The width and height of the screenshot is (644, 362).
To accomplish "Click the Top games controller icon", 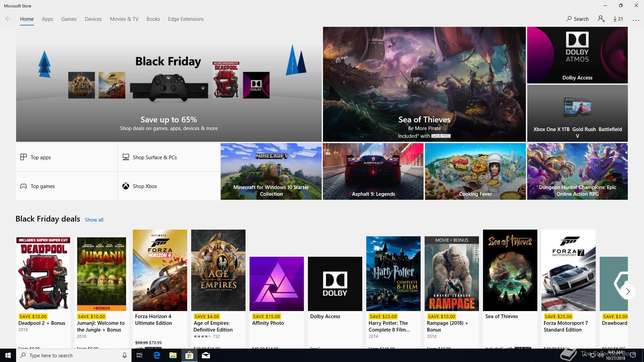I will coord(23,186).
